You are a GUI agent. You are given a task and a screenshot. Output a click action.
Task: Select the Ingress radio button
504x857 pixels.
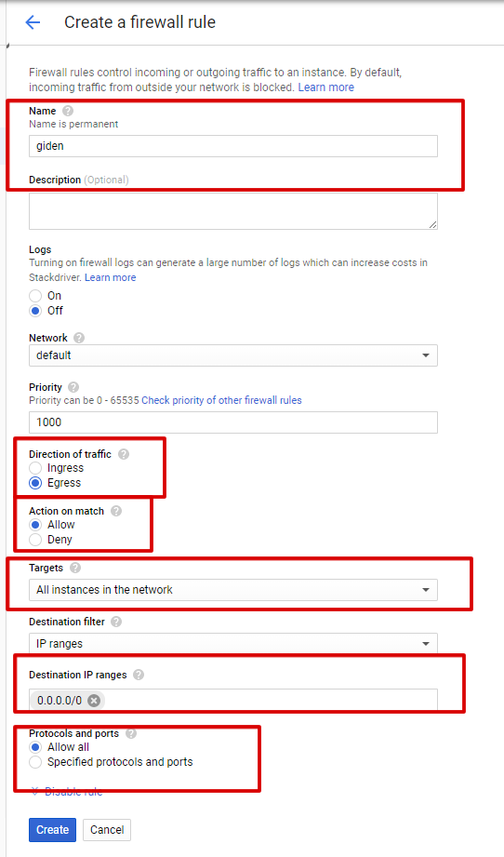pos(35,468)
